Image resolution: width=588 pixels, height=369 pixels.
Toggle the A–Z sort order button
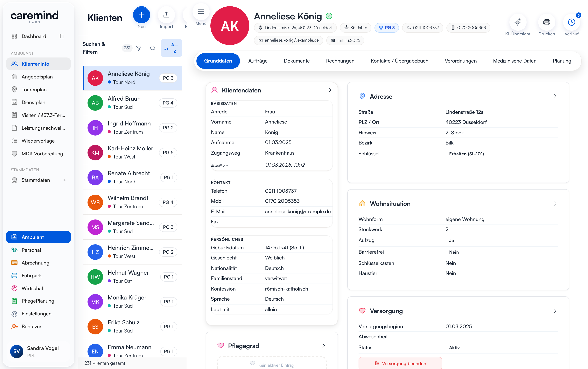tap(171, 48)
